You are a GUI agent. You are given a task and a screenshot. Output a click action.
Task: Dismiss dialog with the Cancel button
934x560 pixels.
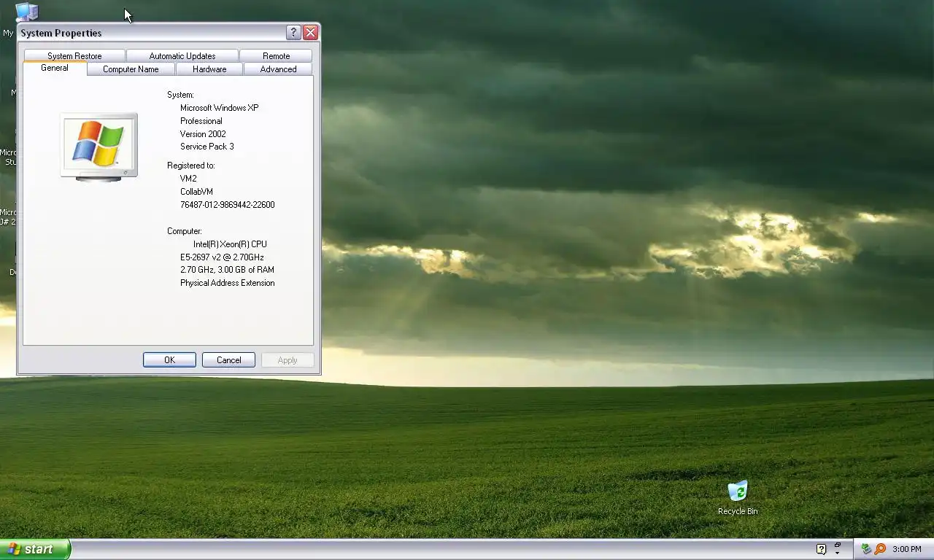pyautogui.click(x=228, y=360)
